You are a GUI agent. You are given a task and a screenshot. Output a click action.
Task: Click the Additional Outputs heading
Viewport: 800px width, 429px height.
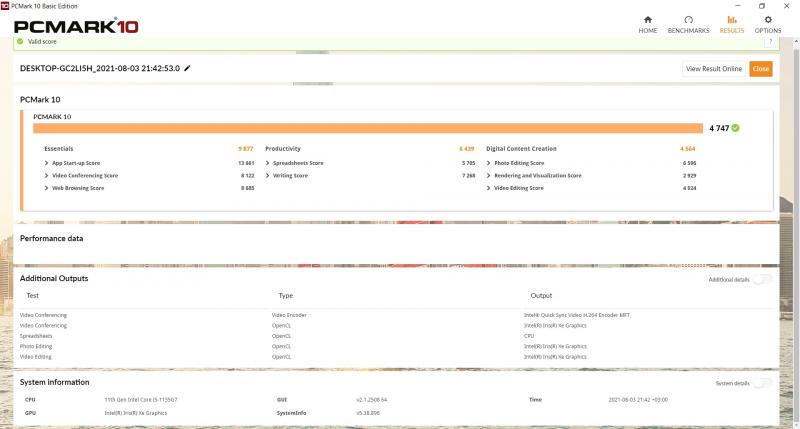pyautogui.click(x=54, y=278)
